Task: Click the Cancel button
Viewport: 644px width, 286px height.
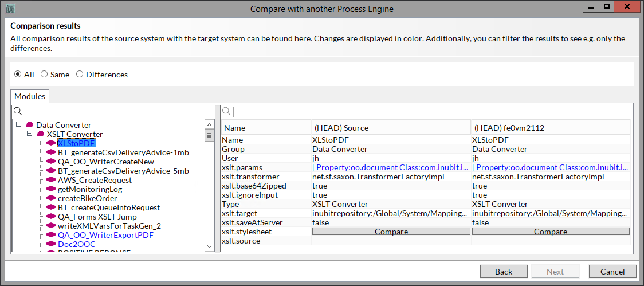Action: 612,272
